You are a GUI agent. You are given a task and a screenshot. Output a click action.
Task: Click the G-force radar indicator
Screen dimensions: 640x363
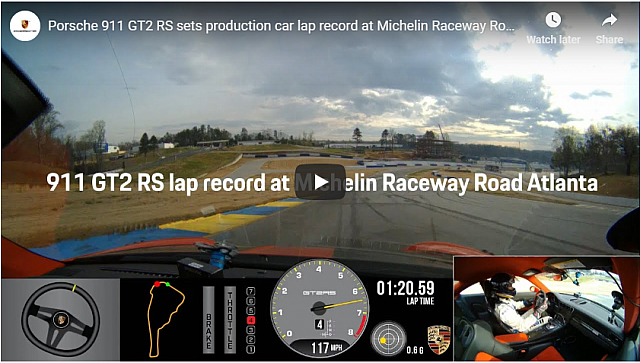pos(388,340)
